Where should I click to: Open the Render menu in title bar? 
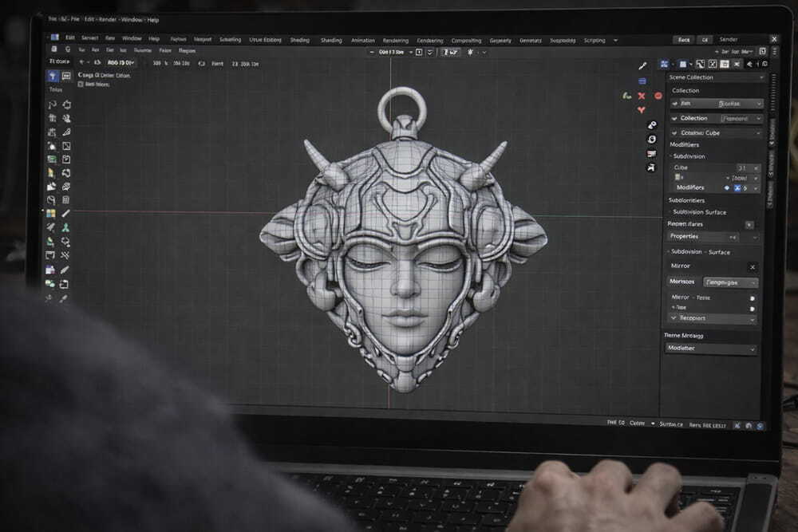tap(108, 19)
